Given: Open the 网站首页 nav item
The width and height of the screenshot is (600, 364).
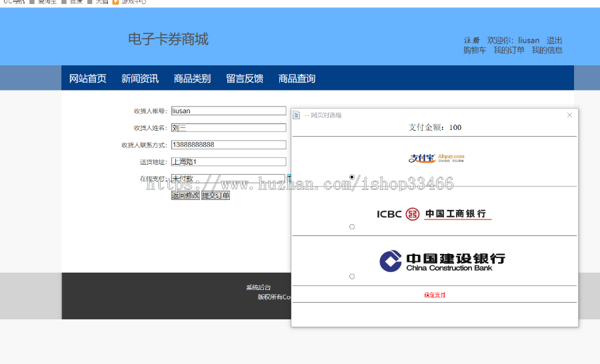Looking at the screenshot, I should point(87,79).
